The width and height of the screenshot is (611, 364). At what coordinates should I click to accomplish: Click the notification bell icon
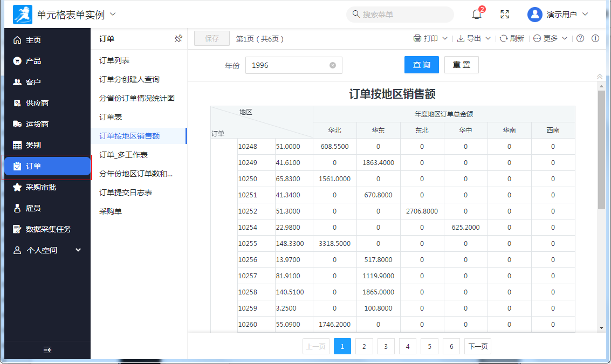coord(477,15)
